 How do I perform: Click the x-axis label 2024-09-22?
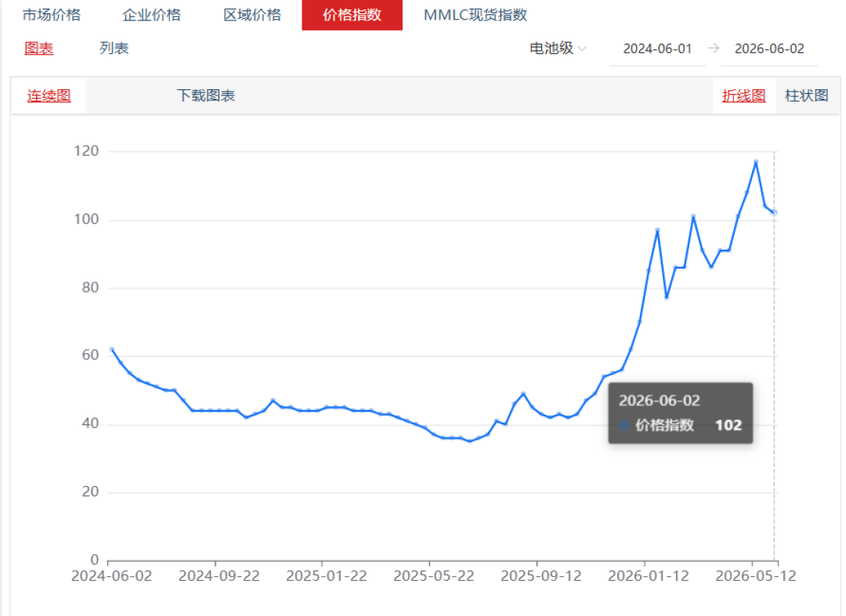coord(219,576)
